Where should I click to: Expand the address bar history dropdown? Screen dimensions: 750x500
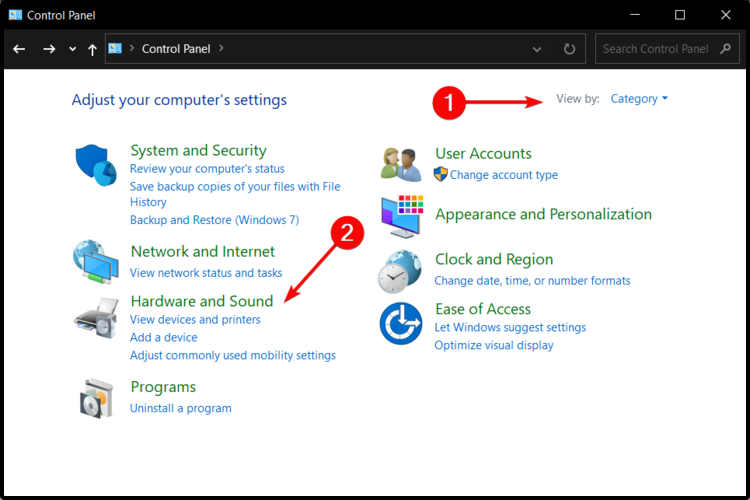pos(537,49)
